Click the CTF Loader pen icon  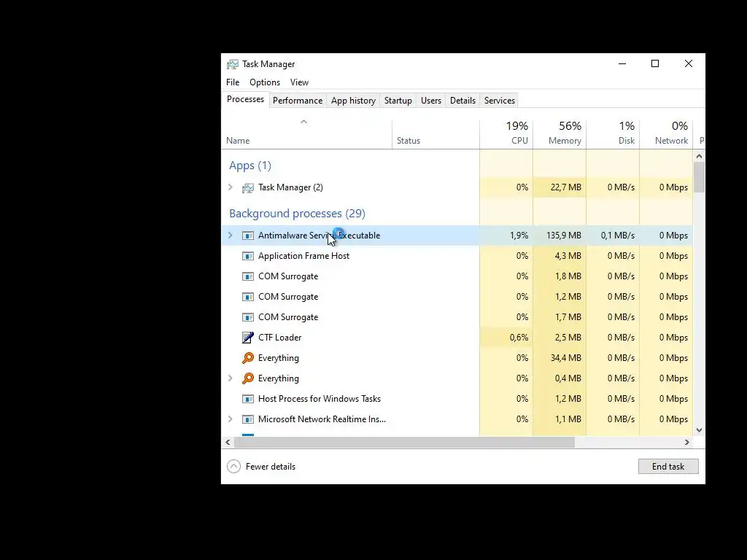click(248, 338)
